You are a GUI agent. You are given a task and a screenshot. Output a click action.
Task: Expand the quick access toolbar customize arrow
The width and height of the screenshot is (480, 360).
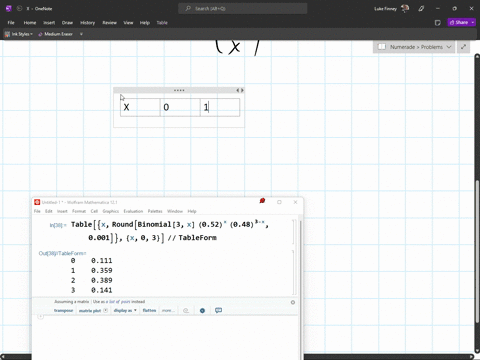click(x=81, y=34)
